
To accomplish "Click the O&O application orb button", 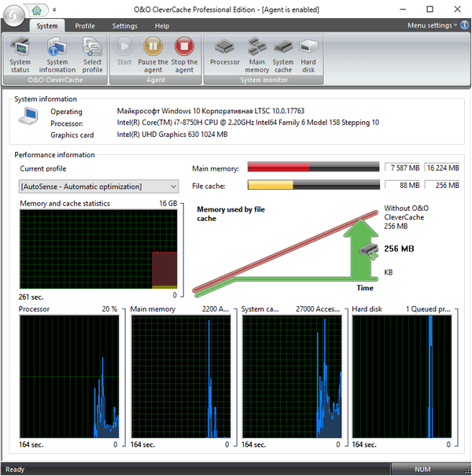I will (13, 15).
